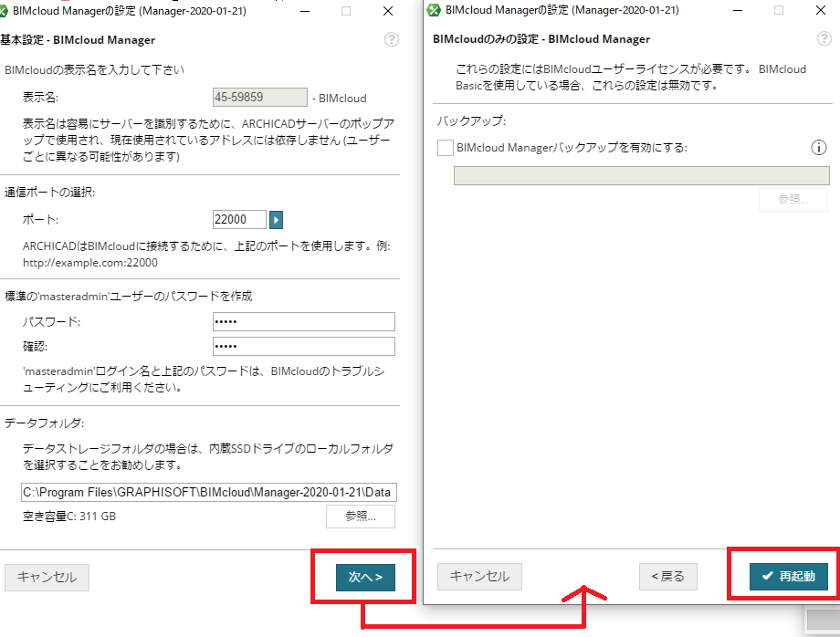
Task: Click the 再起動 restart button
Action: point(789,576)
